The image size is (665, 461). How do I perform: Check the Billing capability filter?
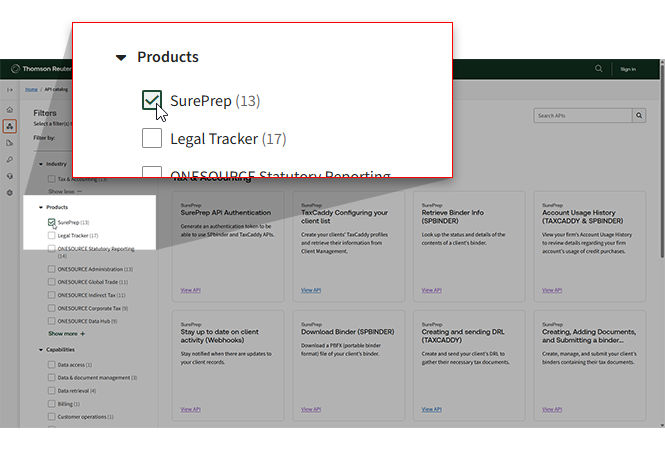[x=51, y=404]
